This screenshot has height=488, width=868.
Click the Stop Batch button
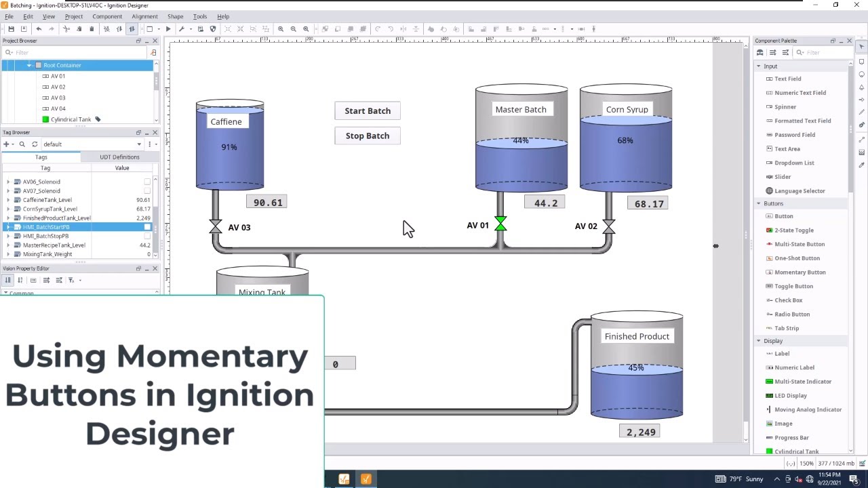click(368, 136)
